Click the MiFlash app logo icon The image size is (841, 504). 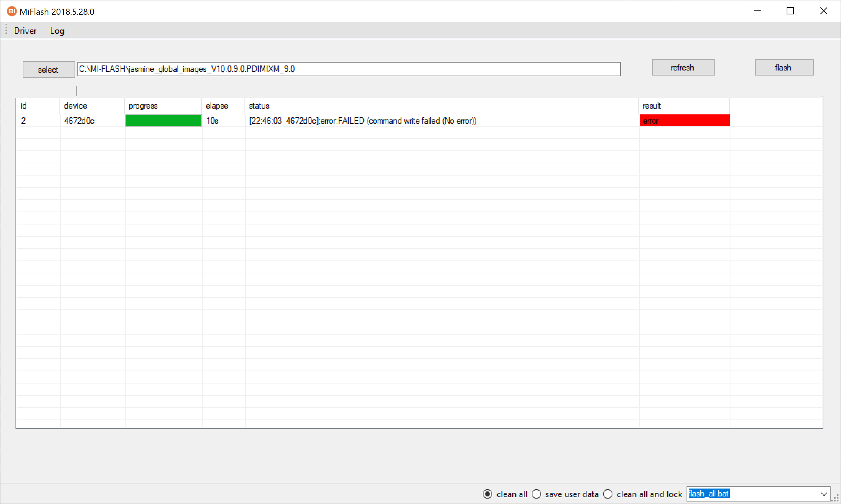tap(12, 12)
